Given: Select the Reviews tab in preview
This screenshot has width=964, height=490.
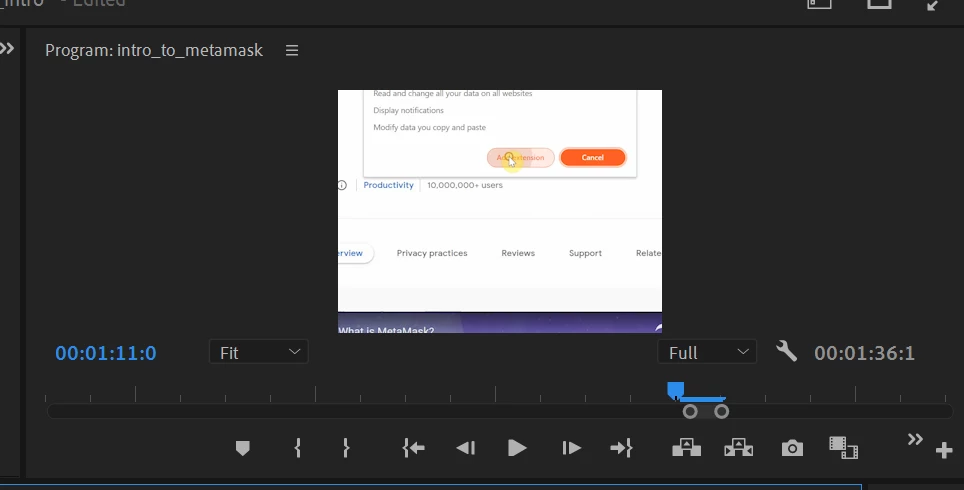Looking at the screenshot, I should pyautogui.click(x=518, y=253).
